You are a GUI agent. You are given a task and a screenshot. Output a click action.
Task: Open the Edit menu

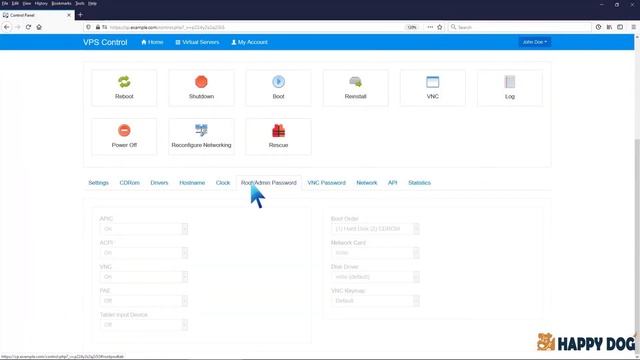(x=15, y=3)
